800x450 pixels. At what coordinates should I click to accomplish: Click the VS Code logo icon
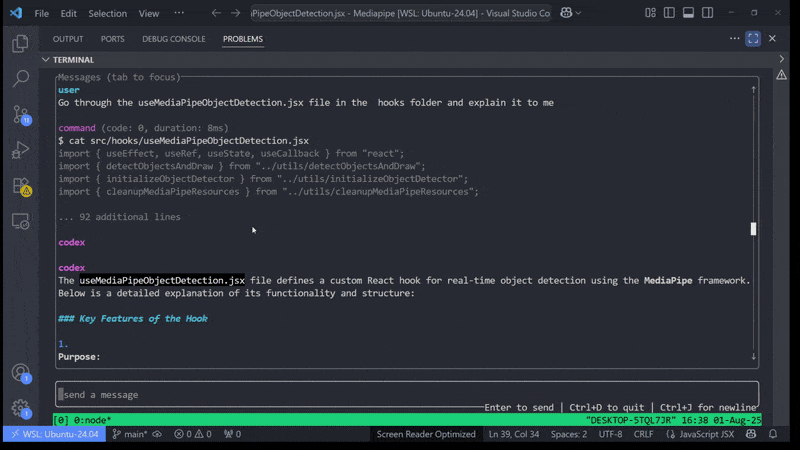point(16,13)
